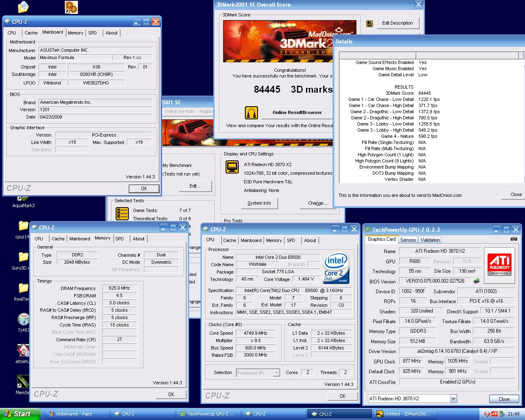This screenshot has width=525, height=420.
Task: Click the 3DMark Score 84445 details row
Action: click(408, 93)
